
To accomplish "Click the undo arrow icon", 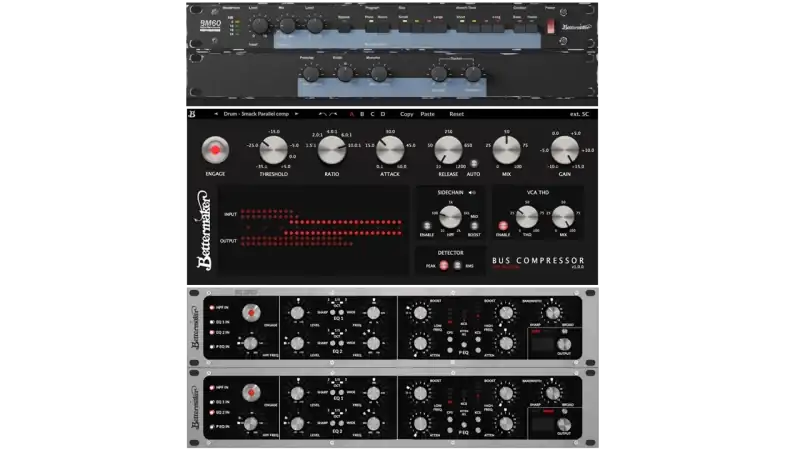I will tap(322, 114).
